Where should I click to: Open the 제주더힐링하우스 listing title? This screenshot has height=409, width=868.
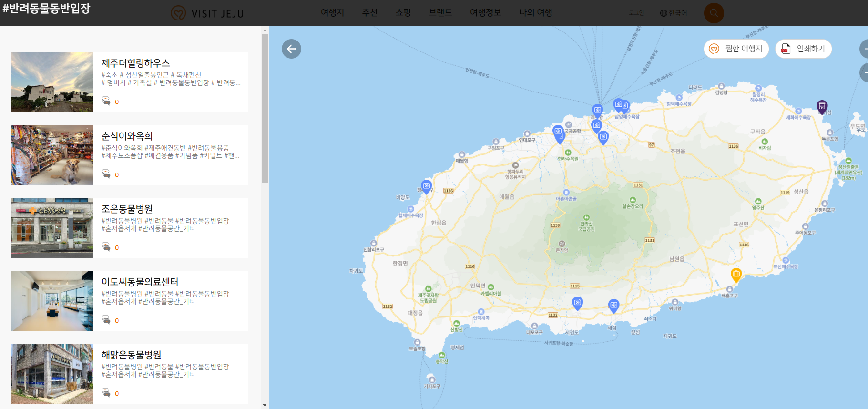135,63
